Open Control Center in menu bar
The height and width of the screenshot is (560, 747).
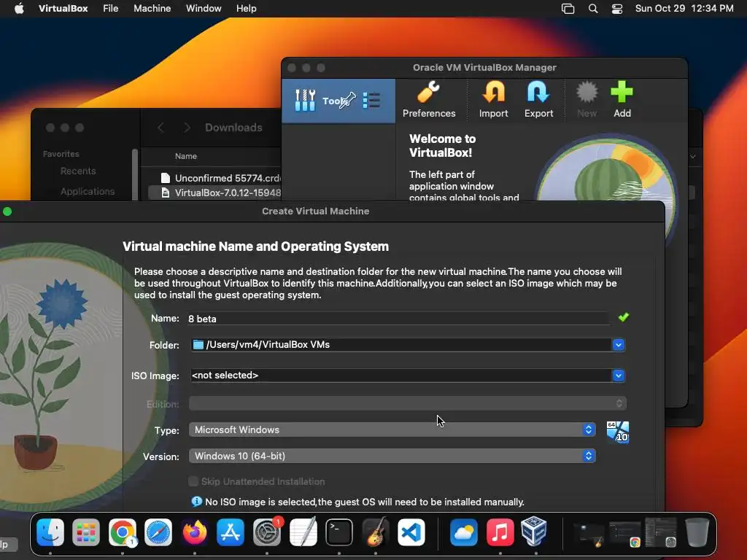(617, 9)
